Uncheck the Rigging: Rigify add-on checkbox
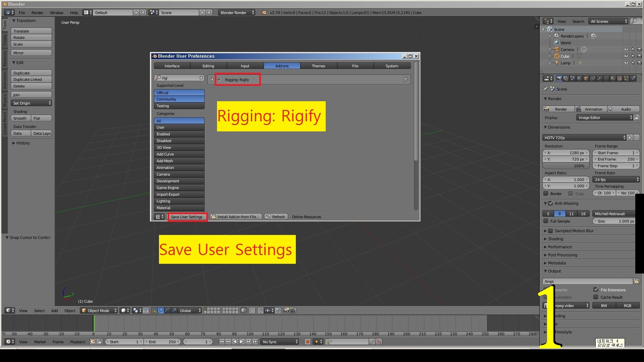 (x=219, y=79)
